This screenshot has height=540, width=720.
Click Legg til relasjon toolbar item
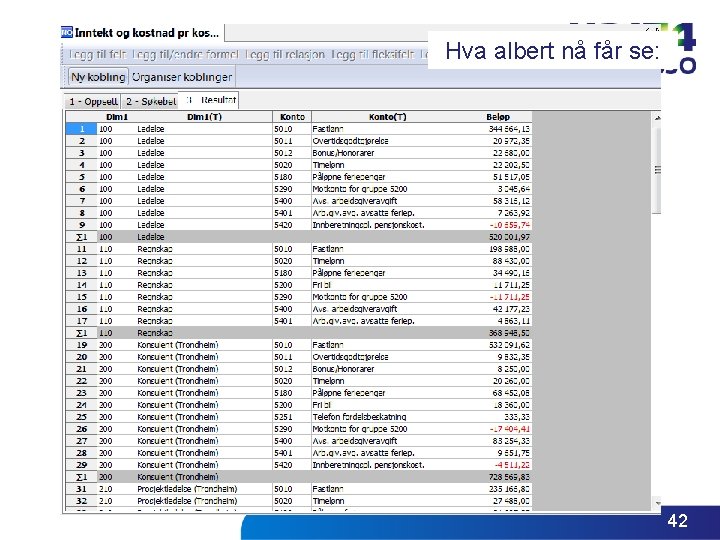pyautogui.click(x=285, y=55)
